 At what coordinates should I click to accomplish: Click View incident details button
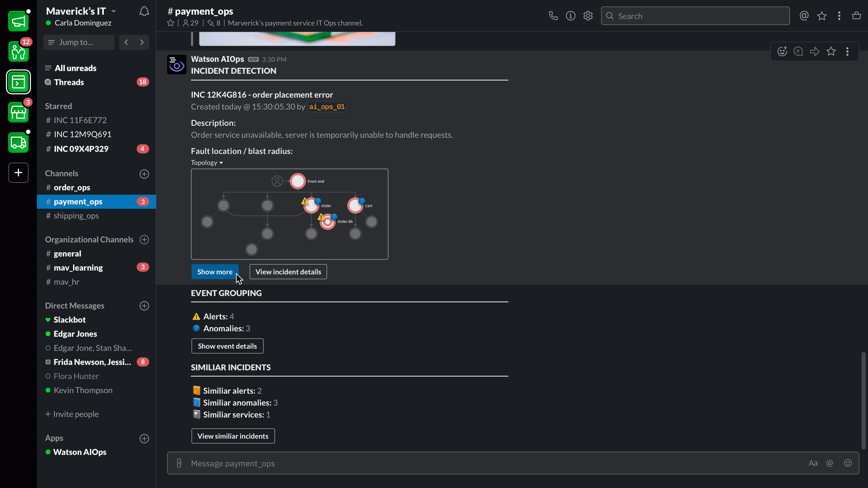coord(288,272)
